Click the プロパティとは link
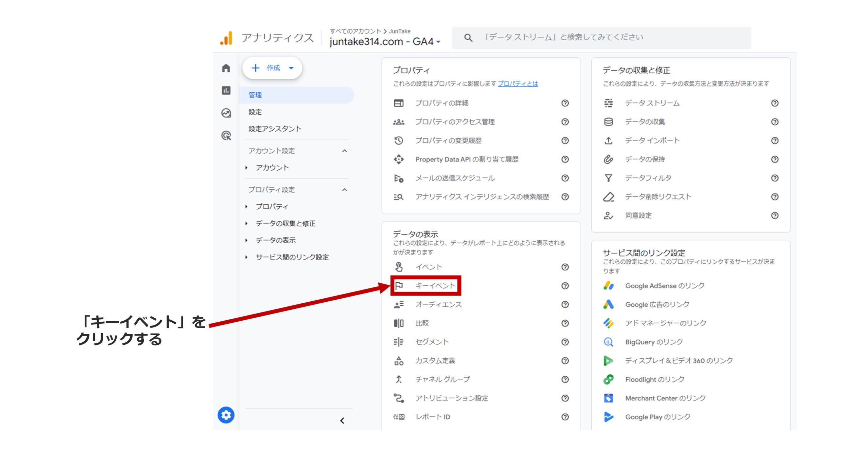The width and height of the screenshot is (868, 453). tap(518, 84)
